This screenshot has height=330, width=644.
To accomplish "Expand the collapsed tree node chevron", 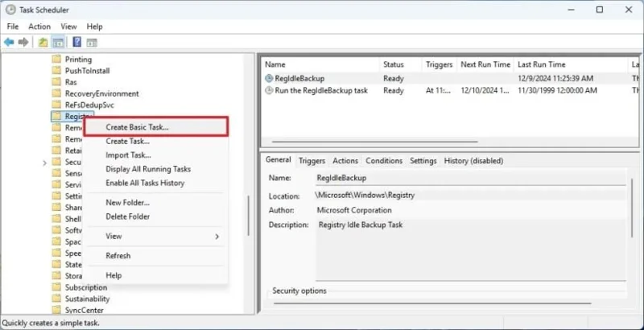I will pos(44,163).
